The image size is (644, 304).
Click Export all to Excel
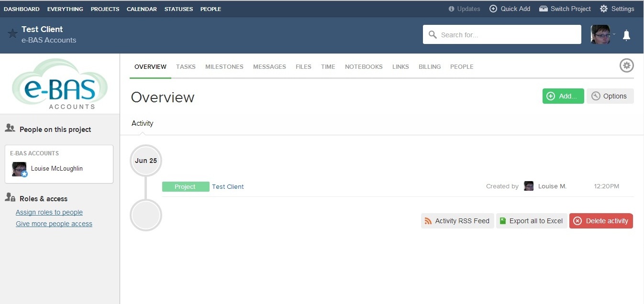(x=532, y=221)
